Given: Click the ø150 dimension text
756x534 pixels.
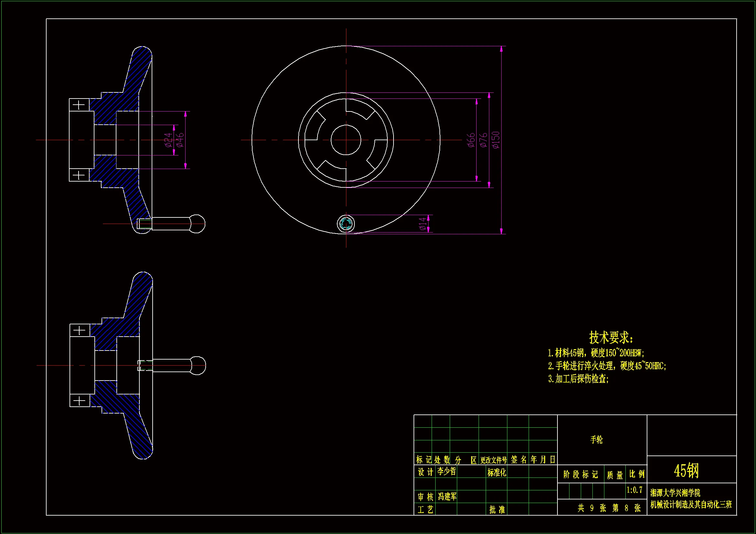Looking at the screenshot, I should (x=496, y=140).
